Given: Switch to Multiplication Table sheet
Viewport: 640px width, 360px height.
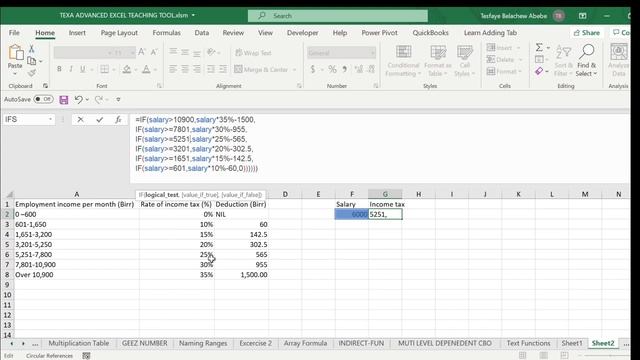Looking at the screenshot, I should [x=79, y=343].
